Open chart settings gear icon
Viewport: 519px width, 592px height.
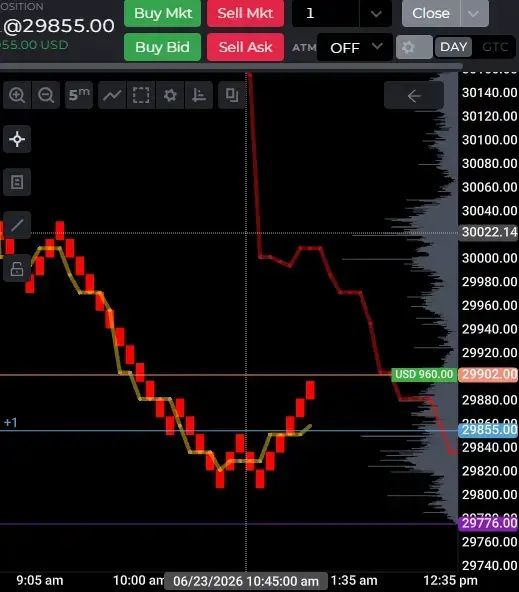coord(170,95)
